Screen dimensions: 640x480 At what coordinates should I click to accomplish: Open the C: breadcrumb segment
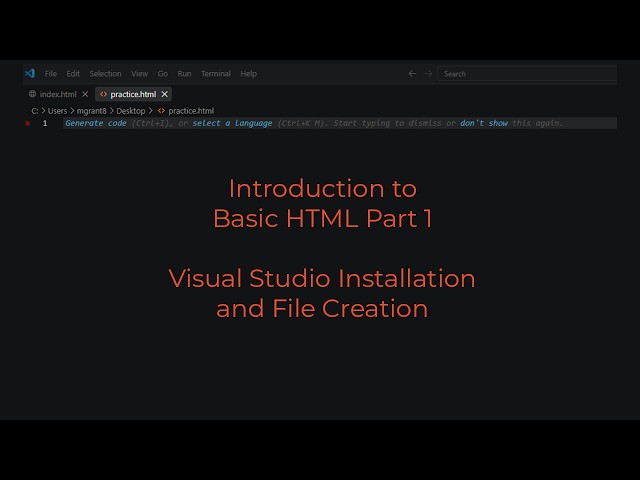coord(35,111)
